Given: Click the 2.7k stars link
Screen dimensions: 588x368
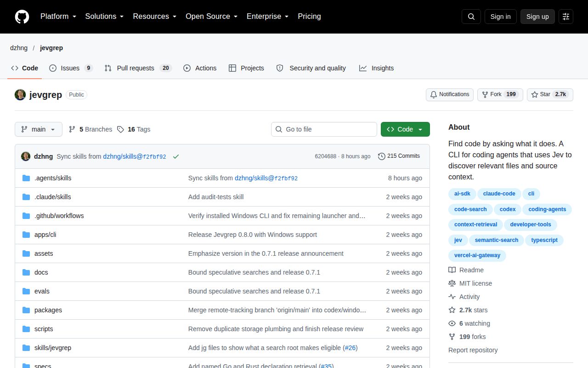Looking at the screenshot, I should pos(468,310).
